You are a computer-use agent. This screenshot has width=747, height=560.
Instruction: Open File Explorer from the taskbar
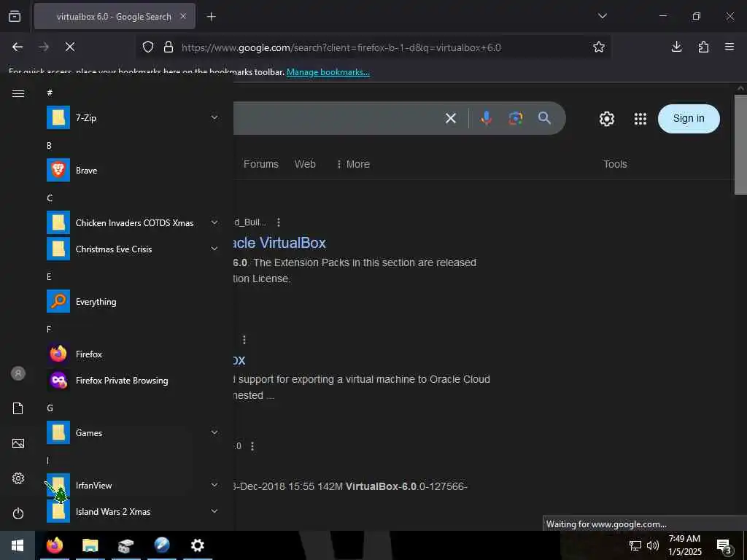click(90, 545)
